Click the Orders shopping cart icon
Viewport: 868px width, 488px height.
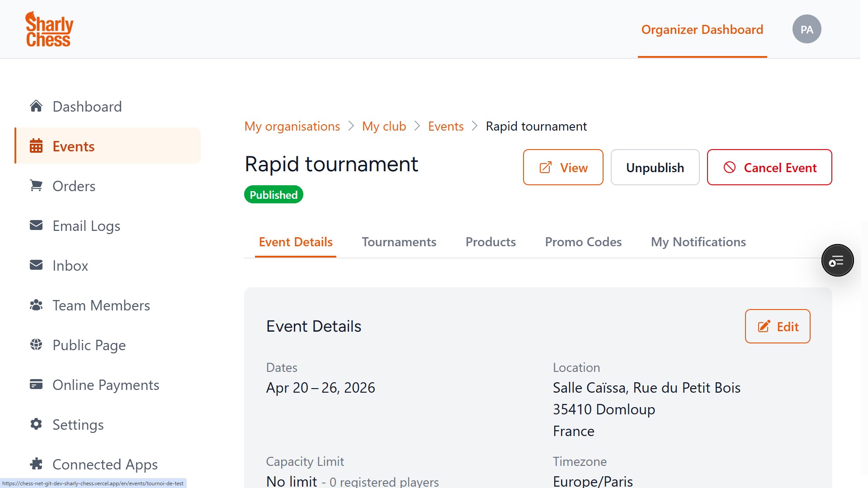(x=36, y=186)
